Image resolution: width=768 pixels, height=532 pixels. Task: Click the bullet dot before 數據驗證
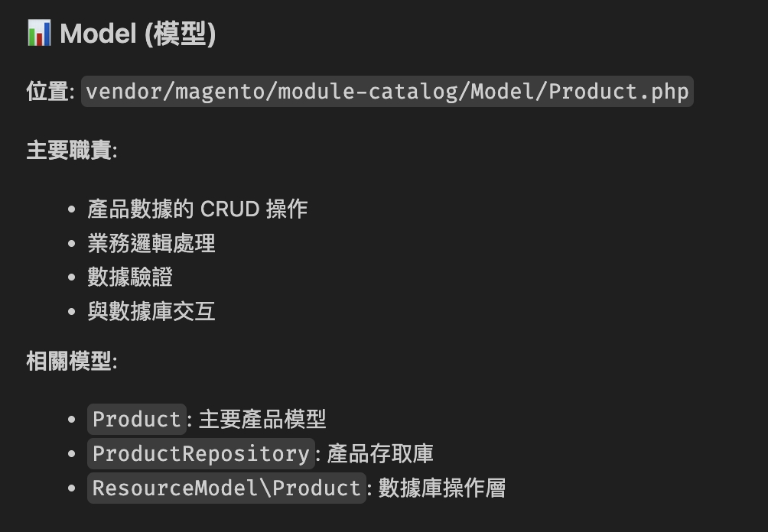(x=71, y=277)
